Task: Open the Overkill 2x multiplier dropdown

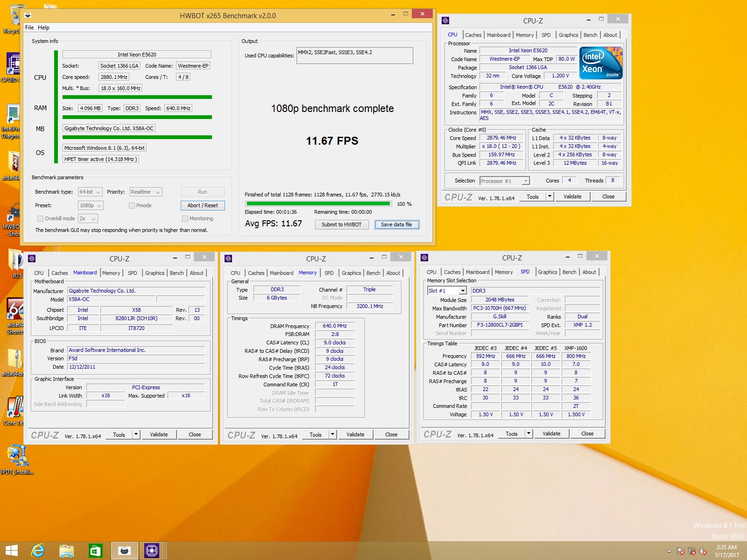Action: tap(88, 218)
